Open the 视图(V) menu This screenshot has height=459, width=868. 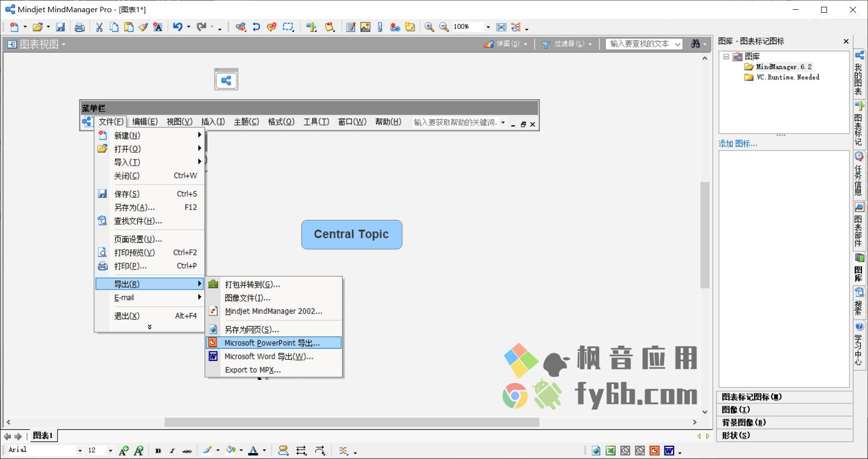coord(180,122)
